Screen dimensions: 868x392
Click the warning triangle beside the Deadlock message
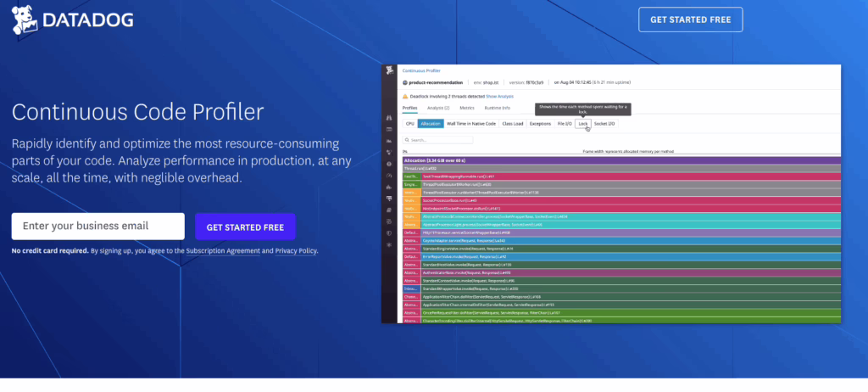(405, 97)
